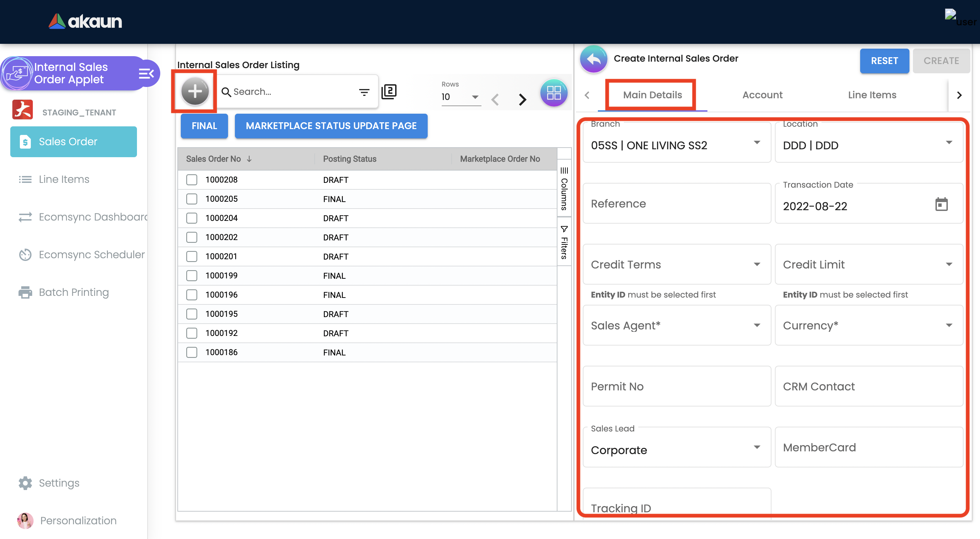
Task: Select checkbox for order 1000199
Action: coord(192,275)
